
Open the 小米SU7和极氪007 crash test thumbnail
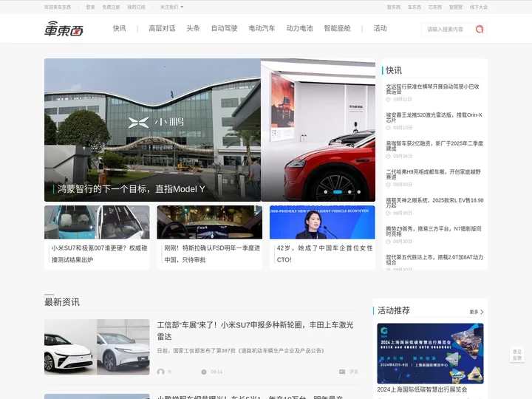pyautogui.click(x=97, y=222)
